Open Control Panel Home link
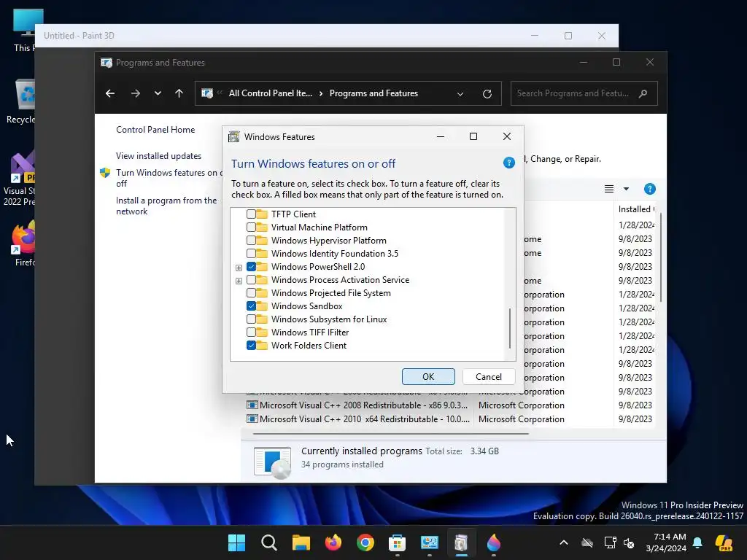 155,130
